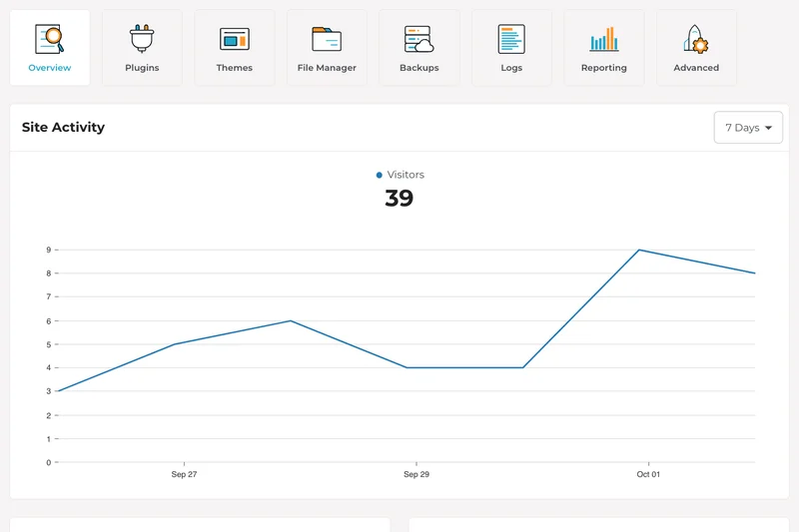
Task: Click the Sep 29 x-axis label
Action: (416, 475)
